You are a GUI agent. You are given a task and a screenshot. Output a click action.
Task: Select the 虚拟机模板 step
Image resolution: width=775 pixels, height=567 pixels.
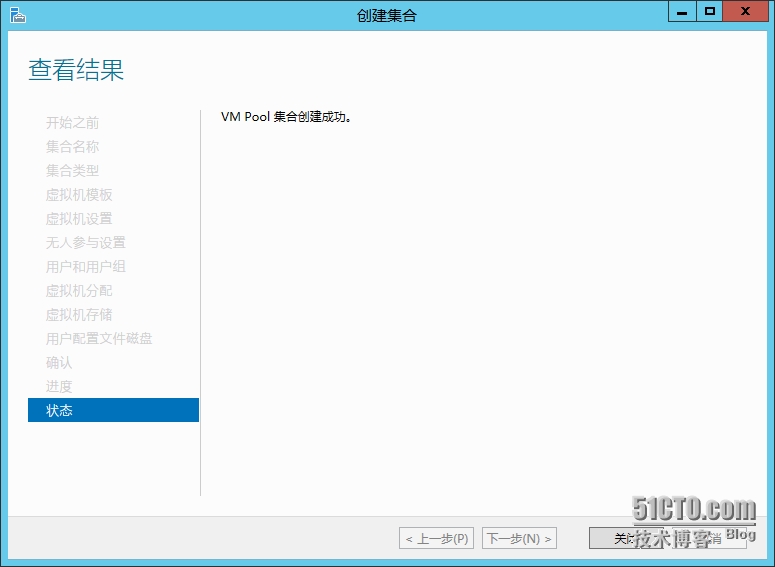(79, 194)
